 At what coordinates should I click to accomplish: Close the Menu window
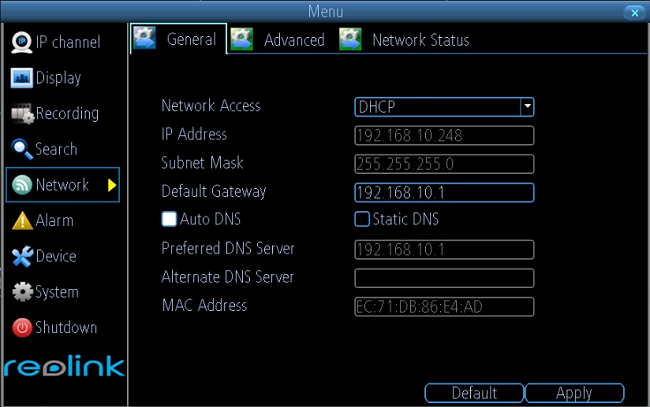634,13
